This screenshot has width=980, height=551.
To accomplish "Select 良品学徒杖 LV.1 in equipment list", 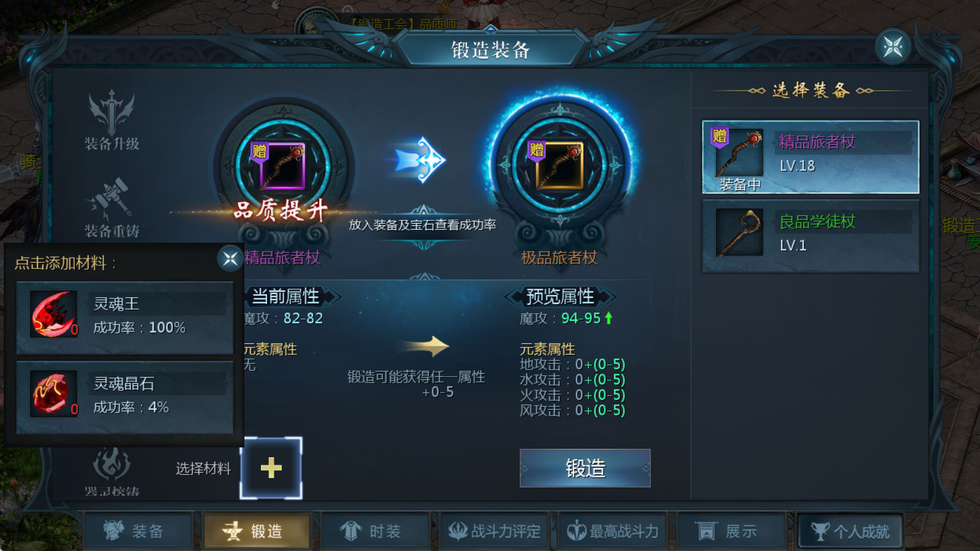I will 810,236.
